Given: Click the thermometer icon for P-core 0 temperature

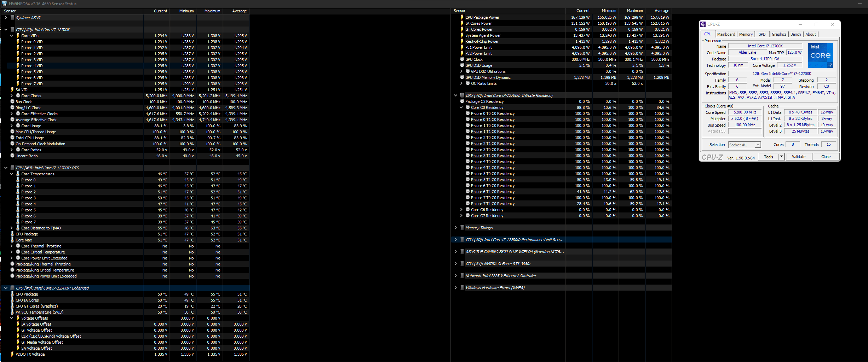Looking at the screenshot, I should coord(18,180).
